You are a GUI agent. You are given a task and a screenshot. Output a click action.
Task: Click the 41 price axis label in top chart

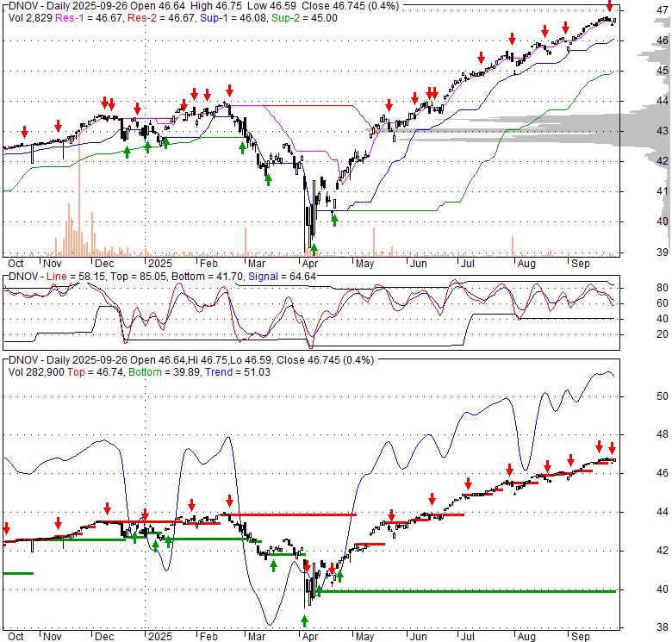click(663, 191)
